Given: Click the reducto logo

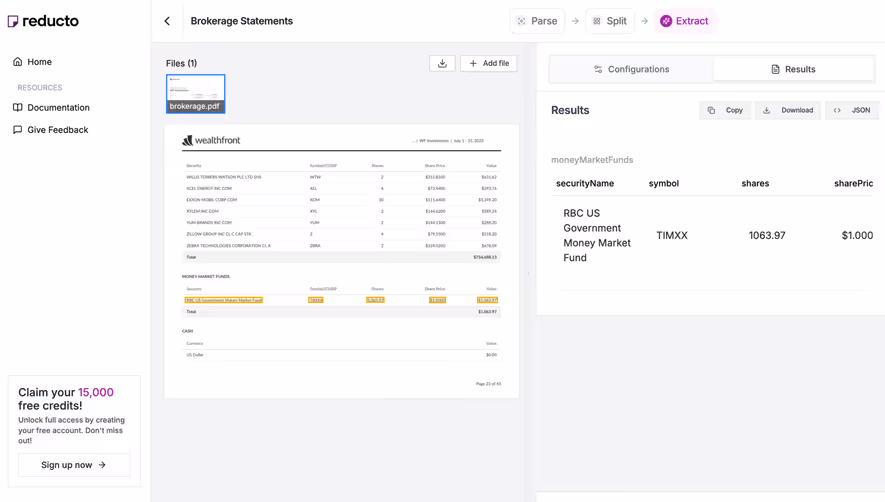Looking at the screenshot, I should pos(43,21).
